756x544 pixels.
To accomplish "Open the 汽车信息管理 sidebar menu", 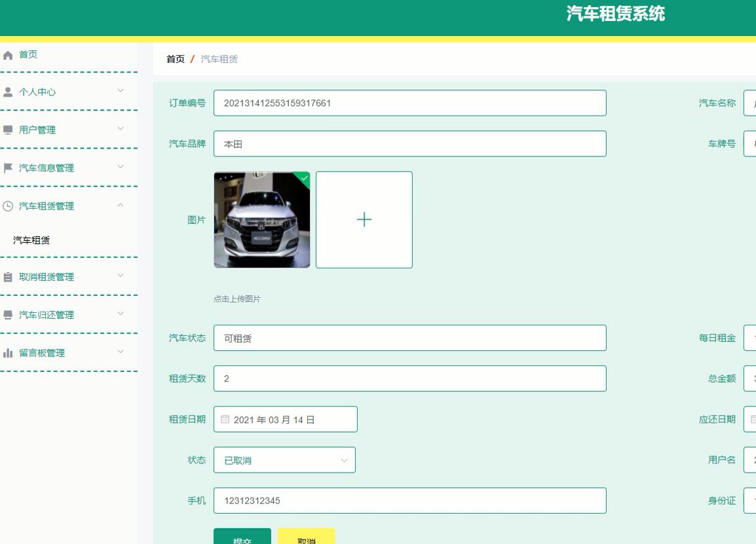I will pos(47,168).
